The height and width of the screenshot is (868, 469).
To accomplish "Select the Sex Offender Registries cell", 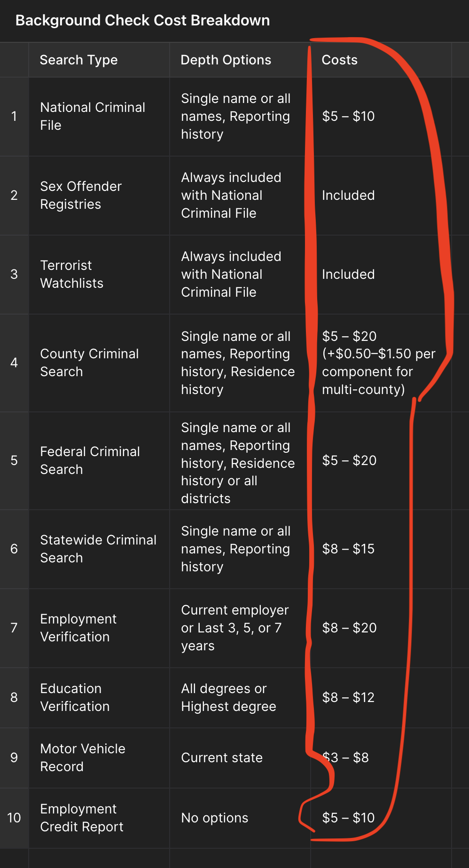I will pos(81,195).
